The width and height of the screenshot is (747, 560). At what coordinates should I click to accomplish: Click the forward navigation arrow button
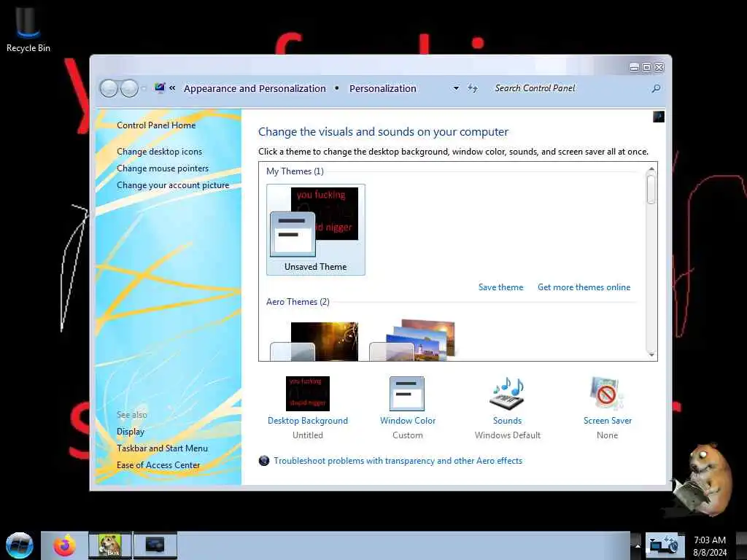(129, 88)
